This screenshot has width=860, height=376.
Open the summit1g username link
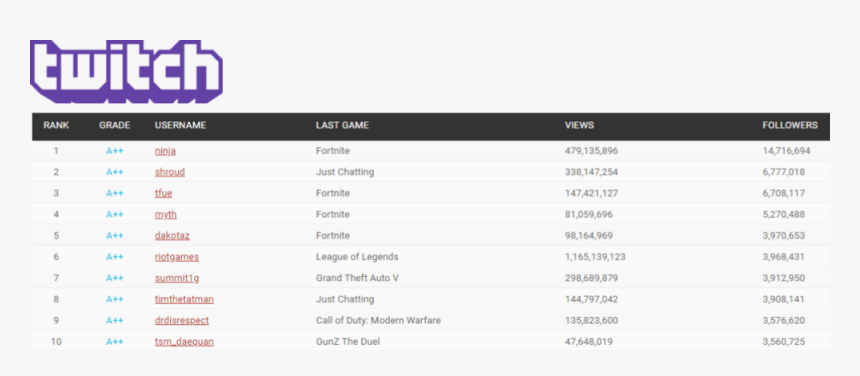[x=177, y=278]
